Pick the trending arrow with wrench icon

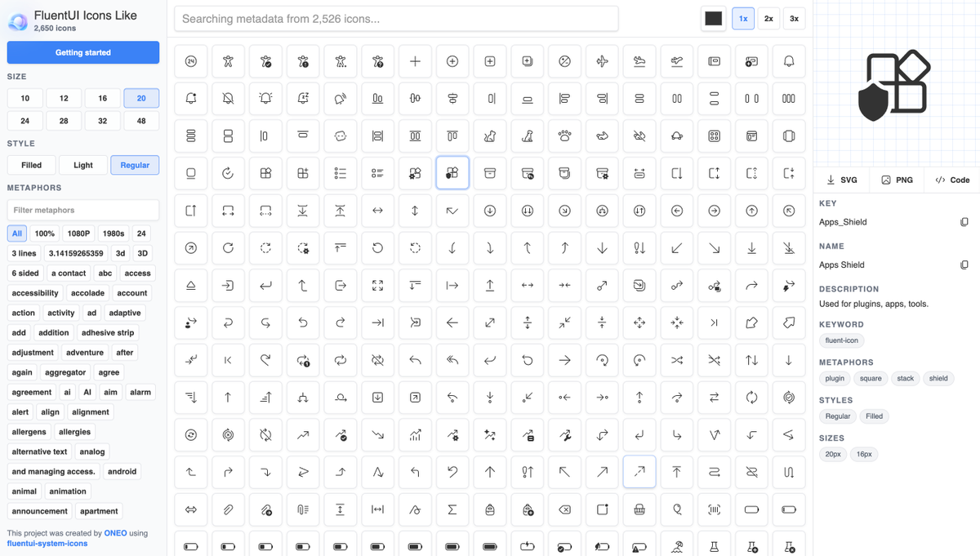564,435
